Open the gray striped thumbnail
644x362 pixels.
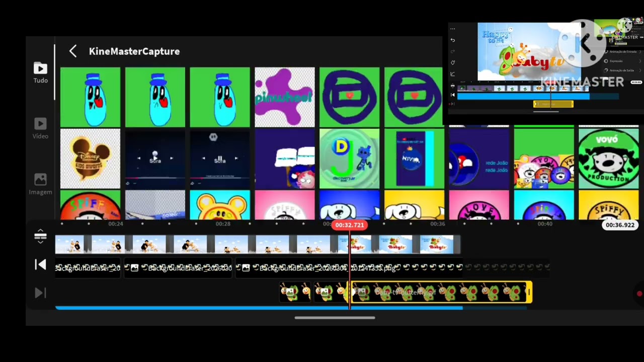click(155, 205)
